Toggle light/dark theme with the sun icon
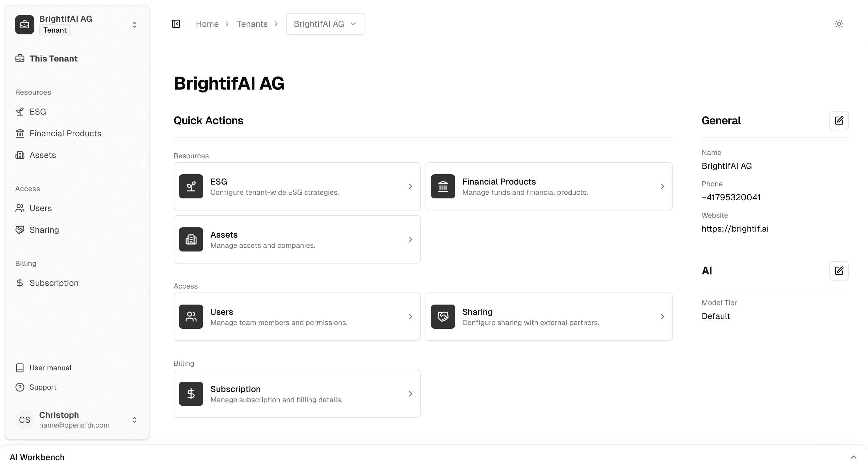The height and width of the screenshot is (468, 868). [x=839, y=24]
